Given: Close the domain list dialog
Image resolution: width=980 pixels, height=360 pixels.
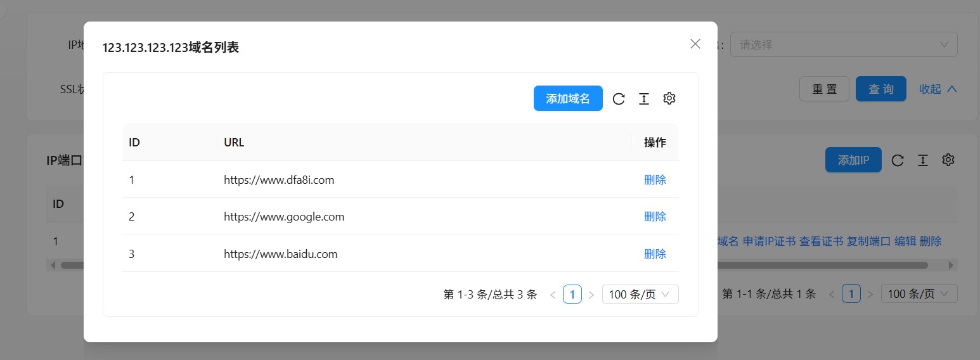Looking at the screenshot, I should [x=695, y=44].
